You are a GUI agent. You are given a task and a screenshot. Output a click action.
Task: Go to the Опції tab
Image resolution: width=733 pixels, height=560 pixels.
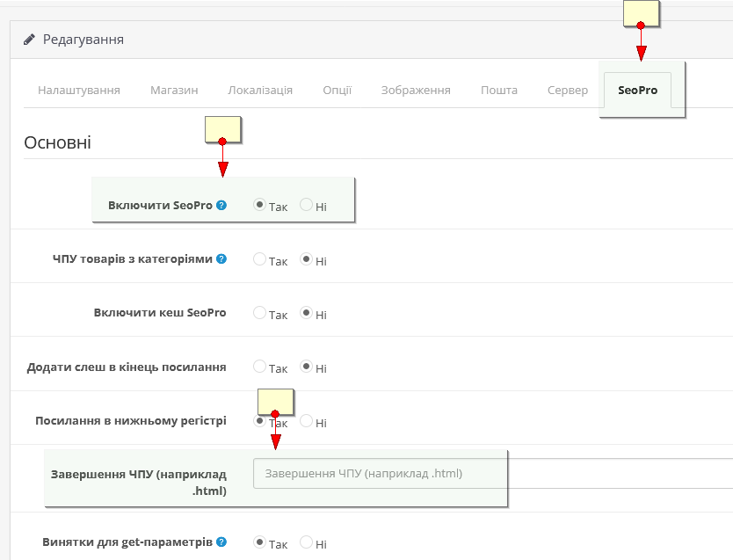tap(337, 91)
